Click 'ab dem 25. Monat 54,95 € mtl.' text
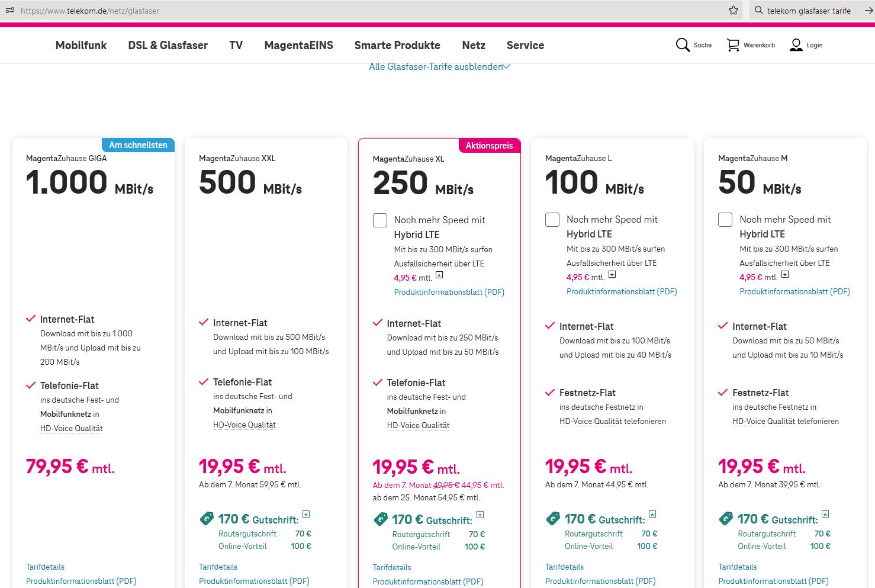 point(426,497)
